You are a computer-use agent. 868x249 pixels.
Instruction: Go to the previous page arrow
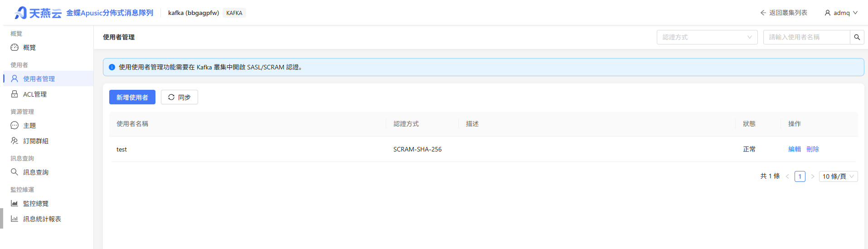coord(787,176)
